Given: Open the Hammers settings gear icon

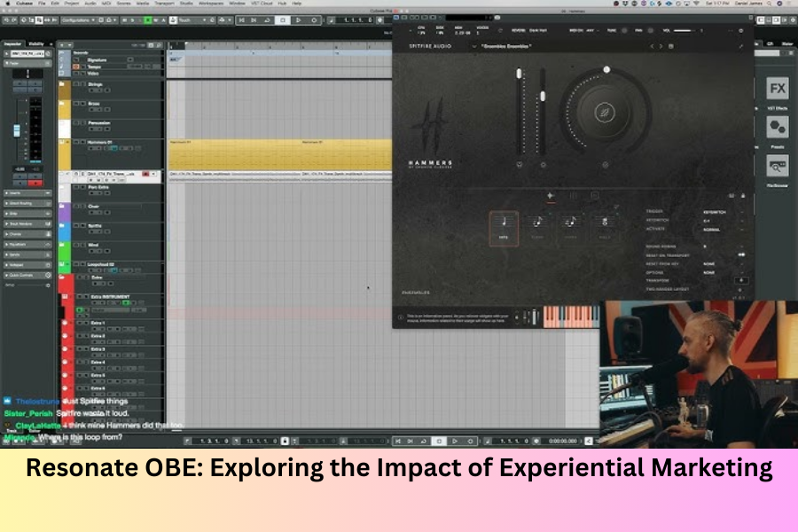Looking at the screenshot, I should click(x=740, y=30).
